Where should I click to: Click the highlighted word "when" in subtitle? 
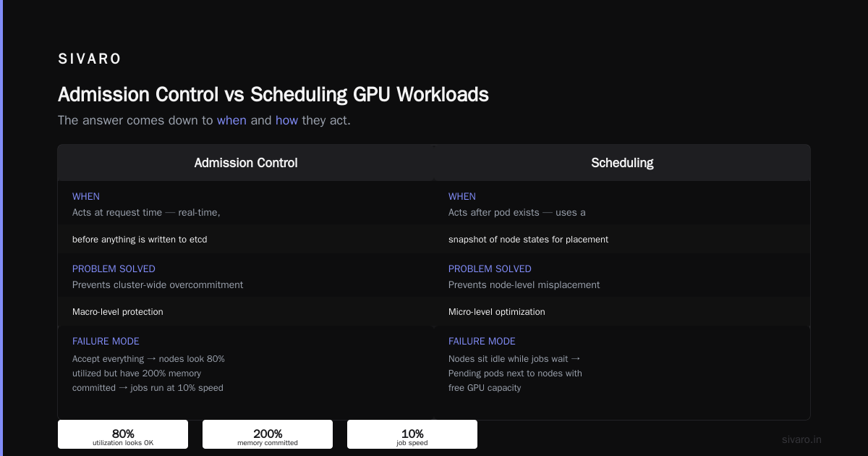tap(231, 120)
